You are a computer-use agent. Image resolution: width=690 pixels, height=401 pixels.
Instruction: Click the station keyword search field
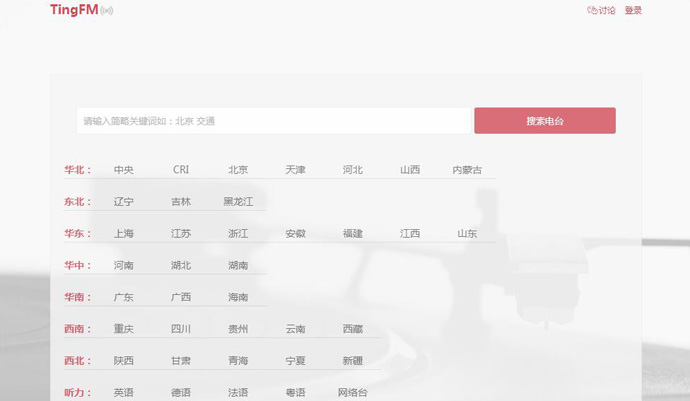273,121
